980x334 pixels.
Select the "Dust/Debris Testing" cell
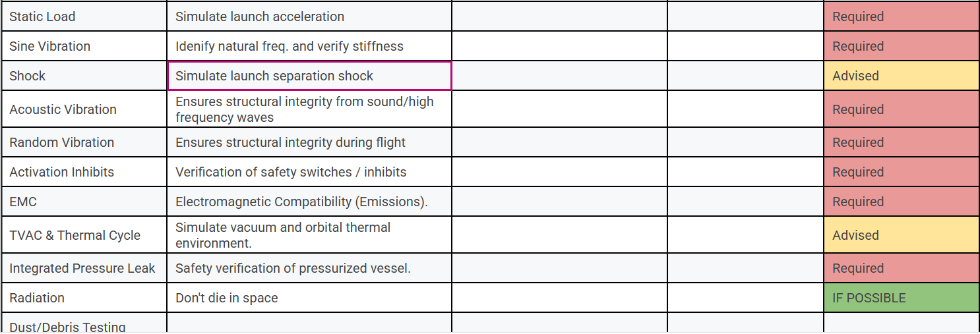pyautogui.click(x=84, y=324)
